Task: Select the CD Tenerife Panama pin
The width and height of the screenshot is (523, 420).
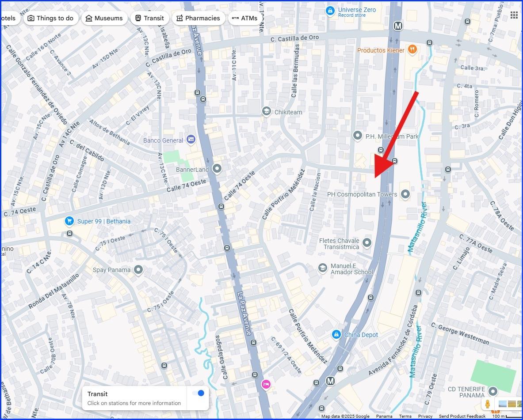Action: tap(492, 391)
